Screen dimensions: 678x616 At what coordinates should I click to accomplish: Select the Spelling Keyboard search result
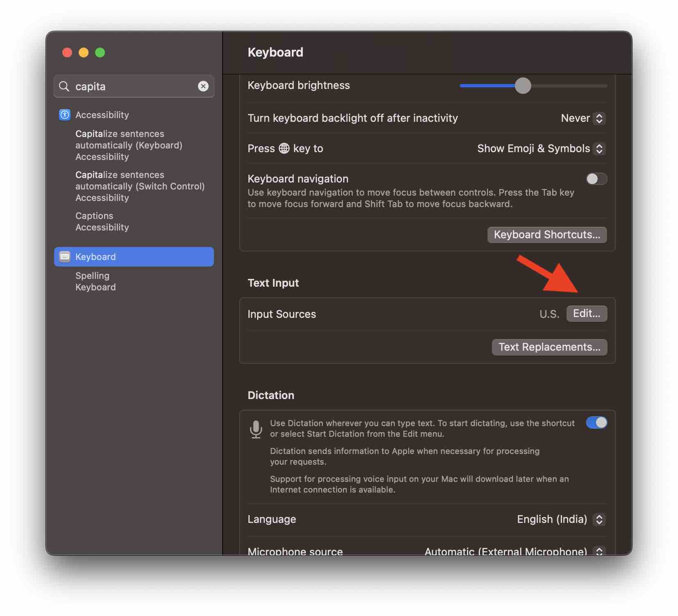[95, 282]
